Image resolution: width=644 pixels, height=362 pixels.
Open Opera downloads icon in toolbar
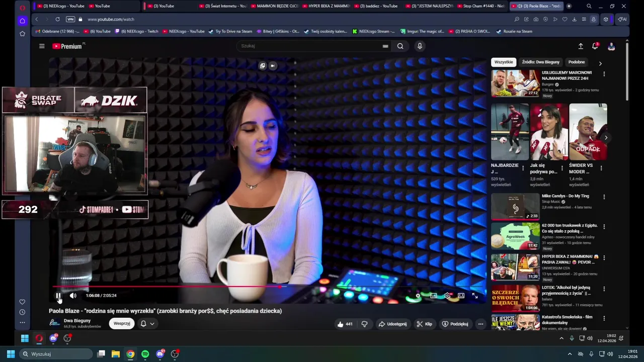[574, 19]
